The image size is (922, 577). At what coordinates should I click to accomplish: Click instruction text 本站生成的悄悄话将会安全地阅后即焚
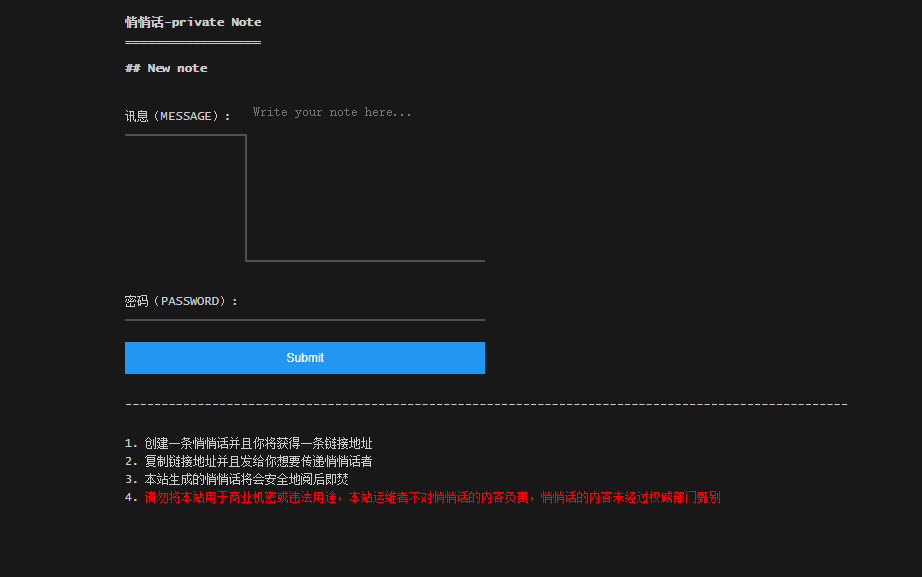[246, 479]
